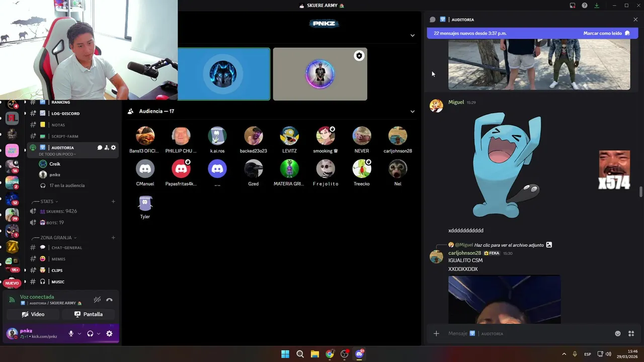Click the Discord download update icon
Viewport: 644px width, 362px height.
(597, 6)
